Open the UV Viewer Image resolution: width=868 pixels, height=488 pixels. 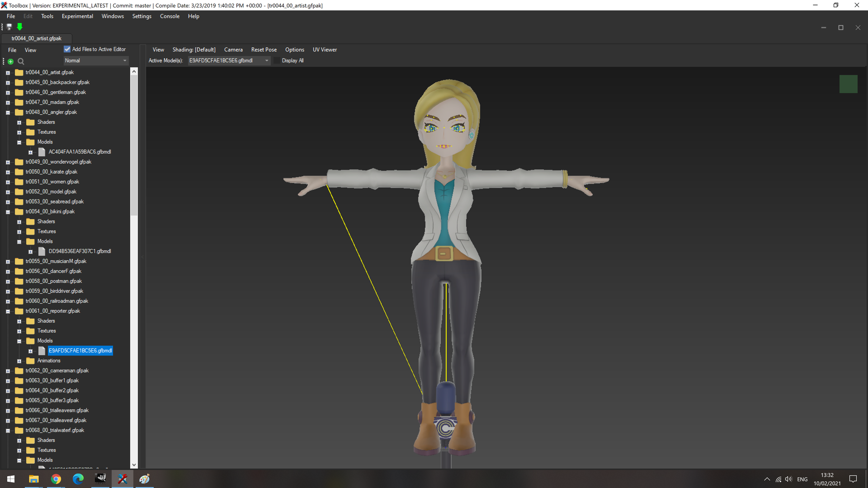[325, 50]
